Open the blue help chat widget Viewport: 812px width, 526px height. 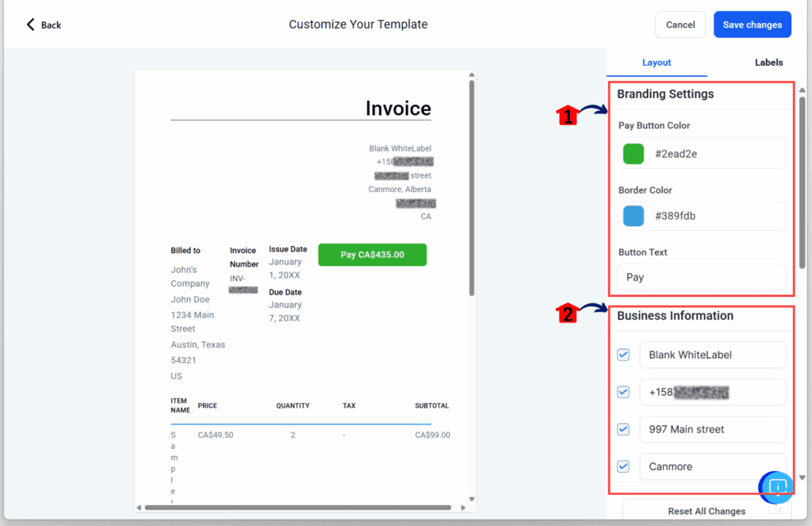pos(777,486)
